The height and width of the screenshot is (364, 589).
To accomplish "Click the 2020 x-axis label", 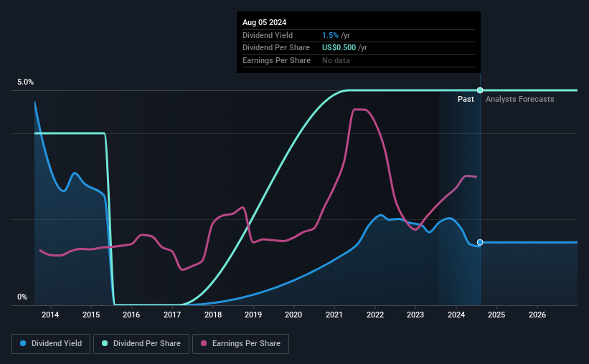I will click(293, 315).
